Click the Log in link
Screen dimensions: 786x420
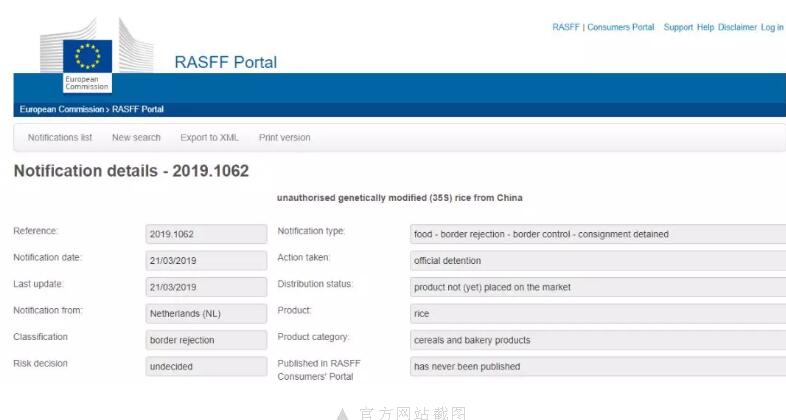[x=772, y=27]
